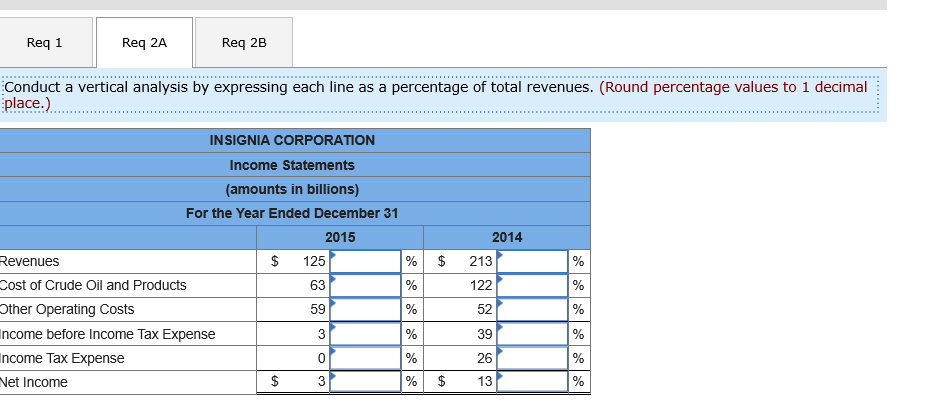Switch to the Req 1 tab

(x=45, y=42)
